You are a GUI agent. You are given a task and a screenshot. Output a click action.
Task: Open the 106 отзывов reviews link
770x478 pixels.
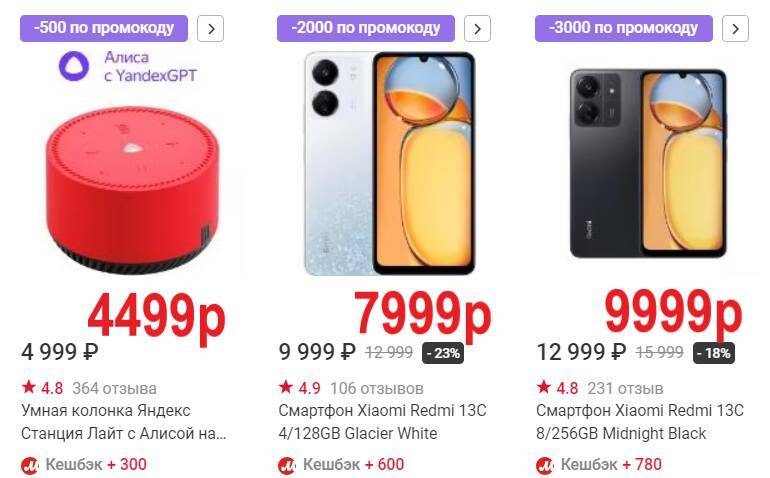pos(377,389)
